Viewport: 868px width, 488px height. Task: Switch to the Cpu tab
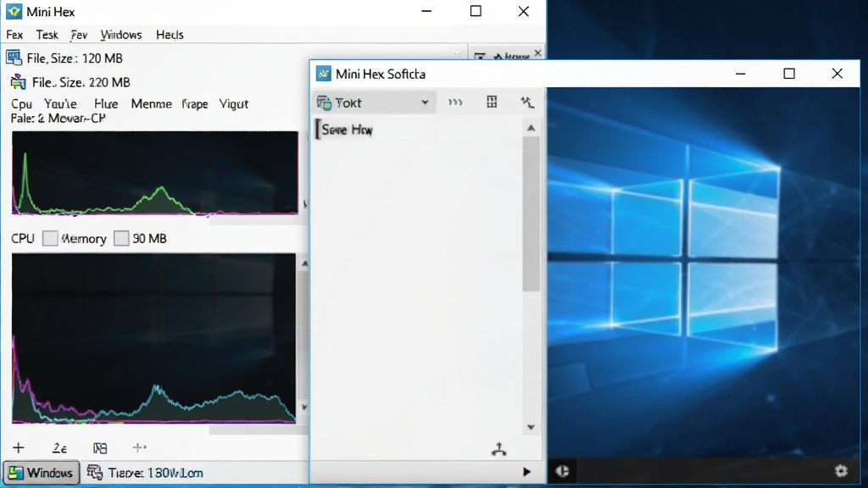click(21, 104)
